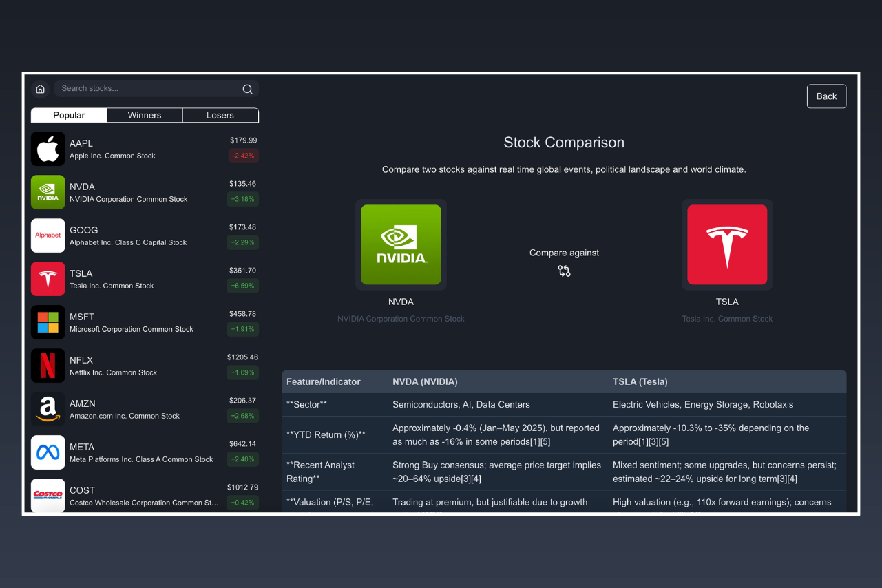
Task: Select the Alphabet logo icon
Action: coord(48,235)
